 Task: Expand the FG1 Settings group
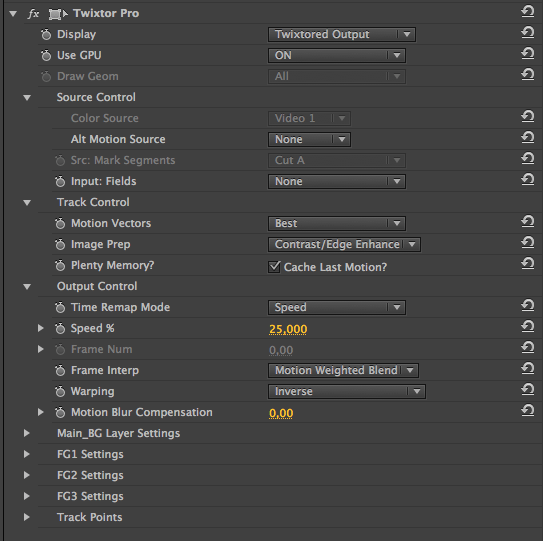pos(27,454)
